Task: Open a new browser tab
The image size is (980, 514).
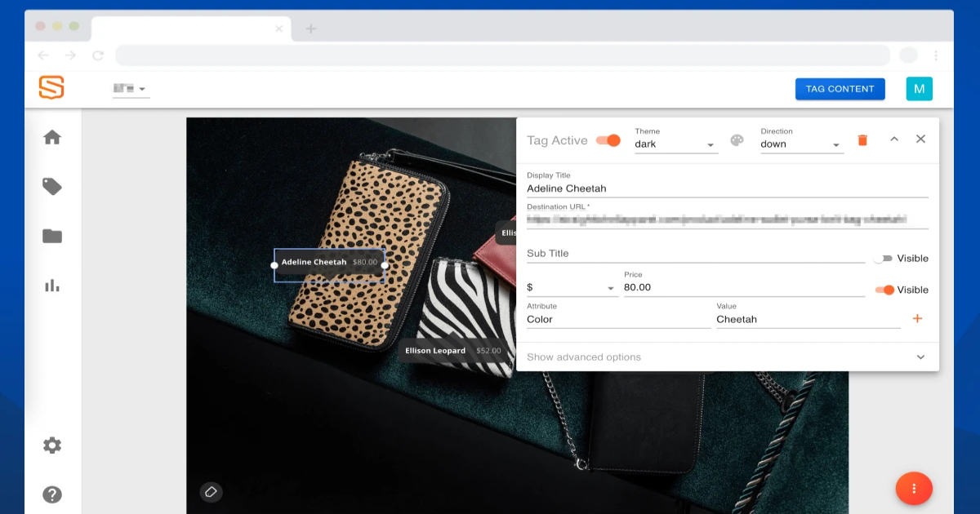Action: pos(310,29)
